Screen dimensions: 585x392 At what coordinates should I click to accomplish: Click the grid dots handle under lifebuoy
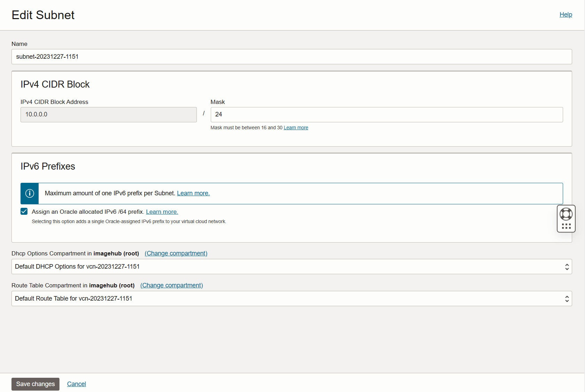tap(566, 226)
